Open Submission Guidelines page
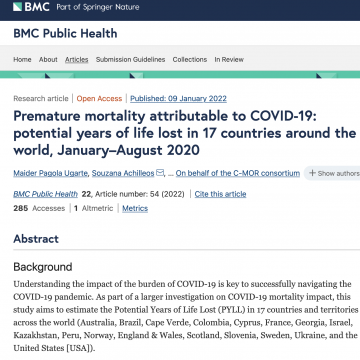 (130, 59)
